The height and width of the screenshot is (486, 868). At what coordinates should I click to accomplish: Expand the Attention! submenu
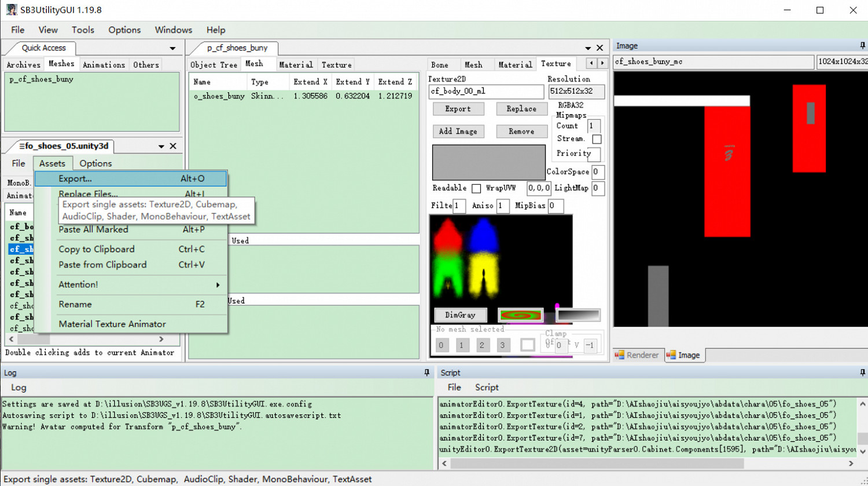tap(218, 284)
